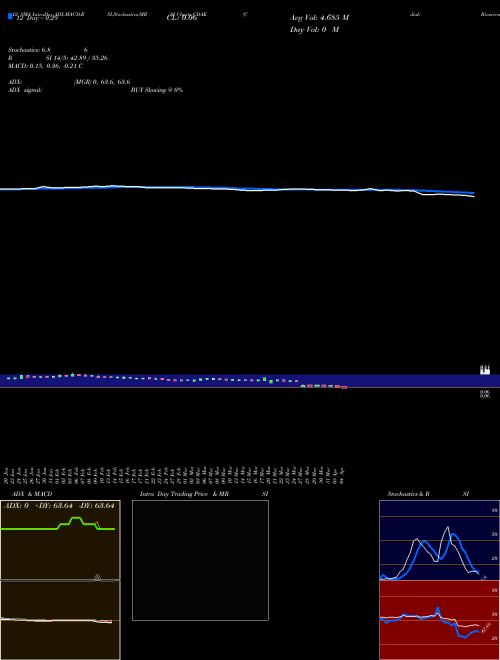The width and height of the screenshot is (500, 660).
Task: Click the blue Stochastics oscillator chart
Action: [x=439, y=540]
